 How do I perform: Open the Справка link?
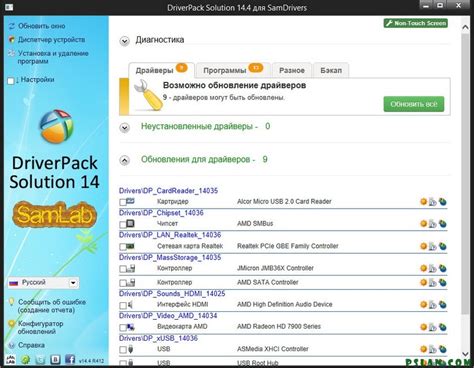pos(31,345)
